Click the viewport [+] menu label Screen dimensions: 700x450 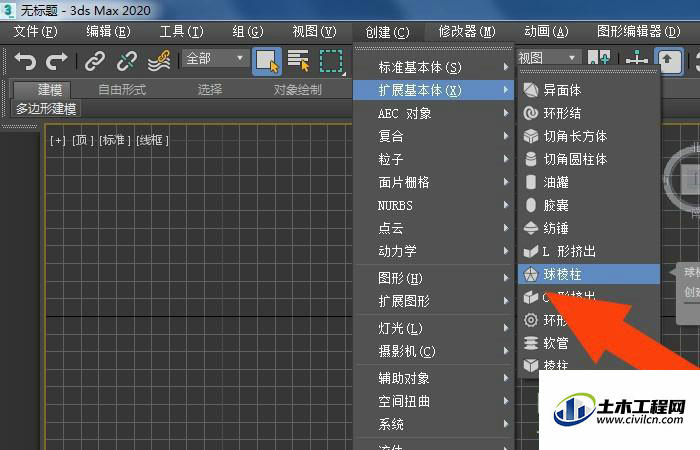tap(58, 141)
